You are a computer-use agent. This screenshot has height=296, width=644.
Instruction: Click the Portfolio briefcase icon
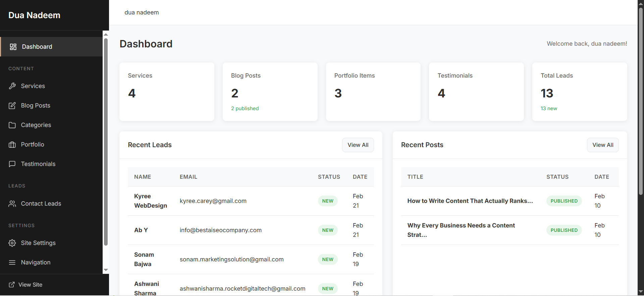click(12, 144)
